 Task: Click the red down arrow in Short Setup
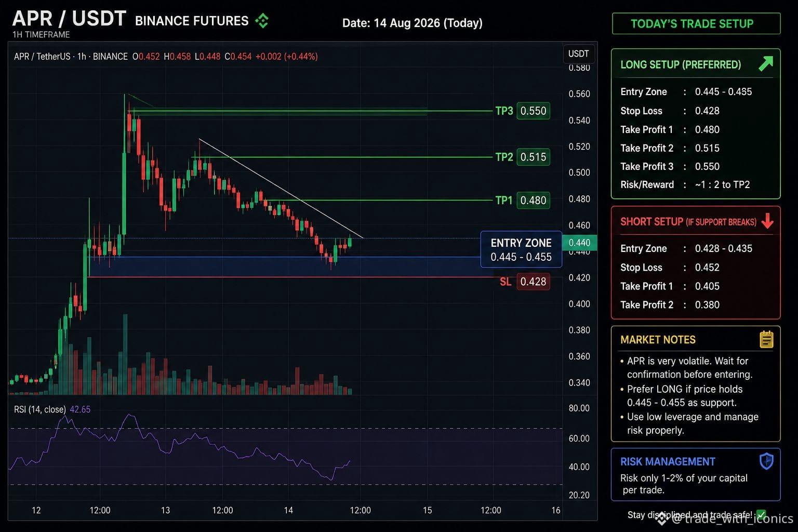point(767,221)
